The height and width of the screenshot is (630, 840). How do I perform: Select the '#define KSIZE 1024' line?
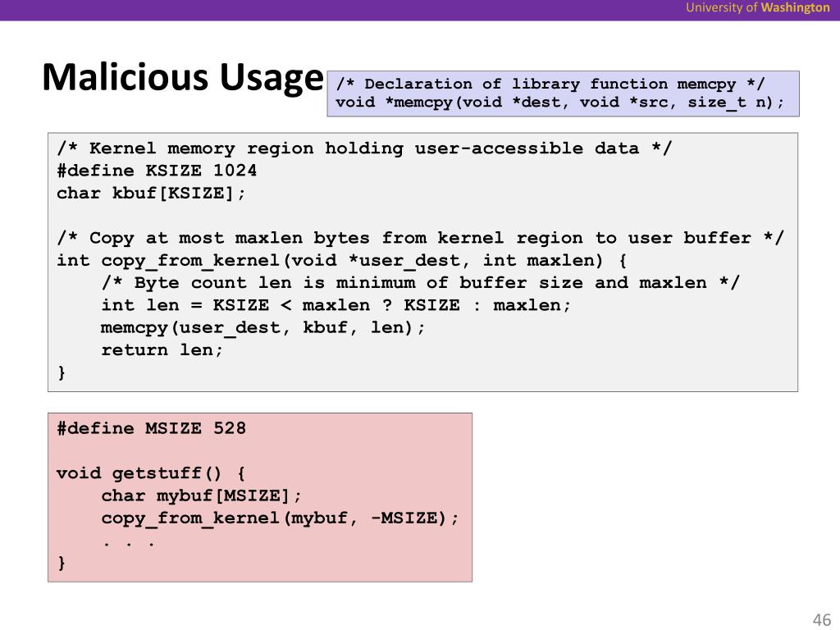pos(157,171)
